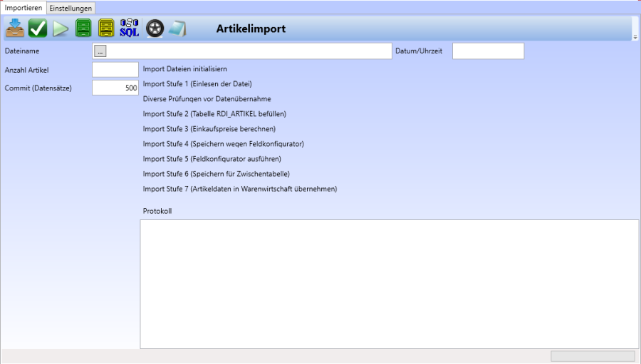
Task: Select the Importieren tab
Action: tap(24, 7)
